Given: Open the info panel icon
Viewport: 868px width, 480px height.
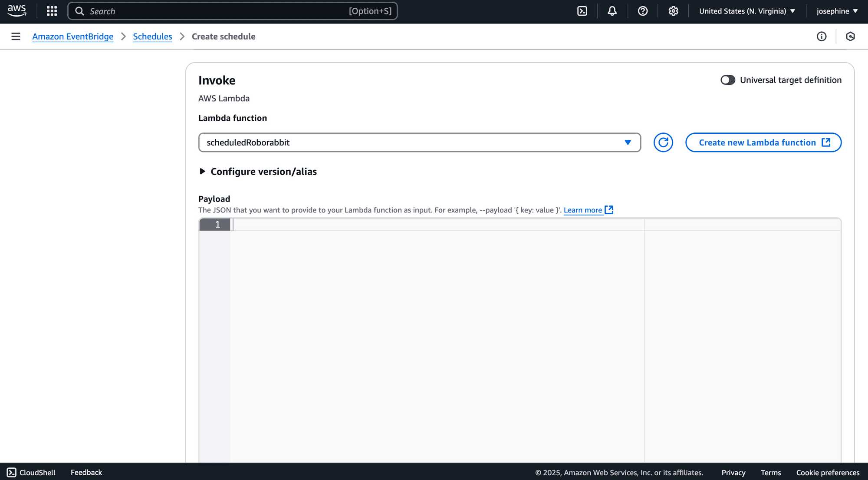Looking at the screenshot, I should (x=822, y=36).
